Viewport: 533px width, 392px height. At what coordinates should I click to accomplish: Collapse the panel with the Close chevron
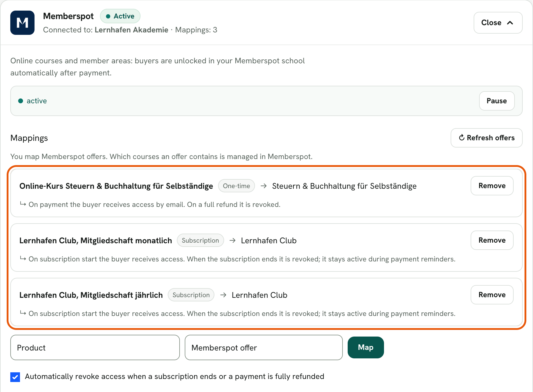(498, 23)
